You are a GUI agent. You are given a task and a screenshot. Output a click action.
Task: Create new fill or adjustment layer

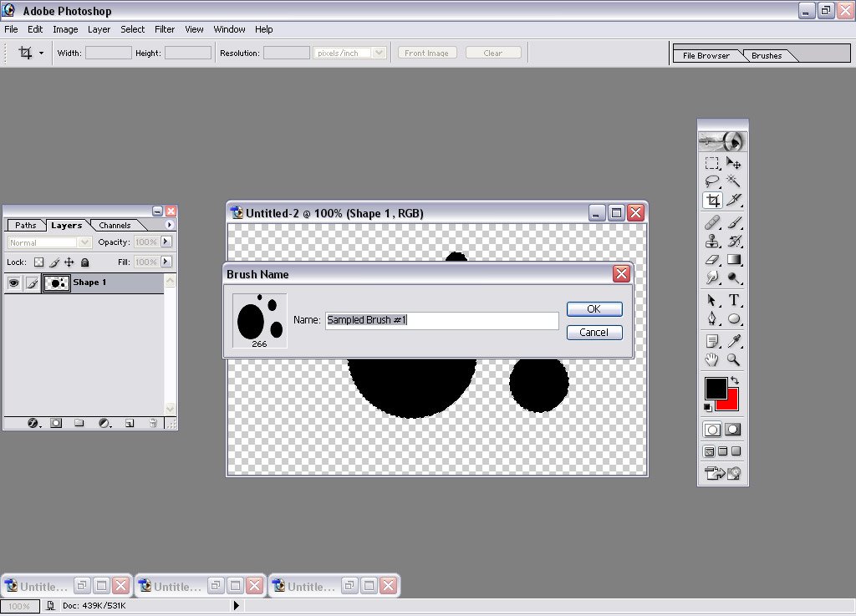tap(104, 423)
